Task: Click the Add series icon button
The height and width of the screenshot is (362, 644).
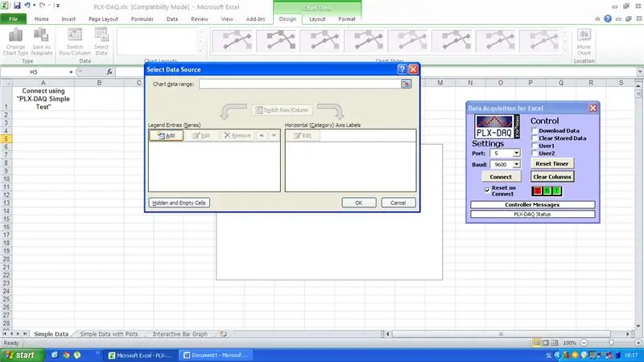Action: [166, 135]
